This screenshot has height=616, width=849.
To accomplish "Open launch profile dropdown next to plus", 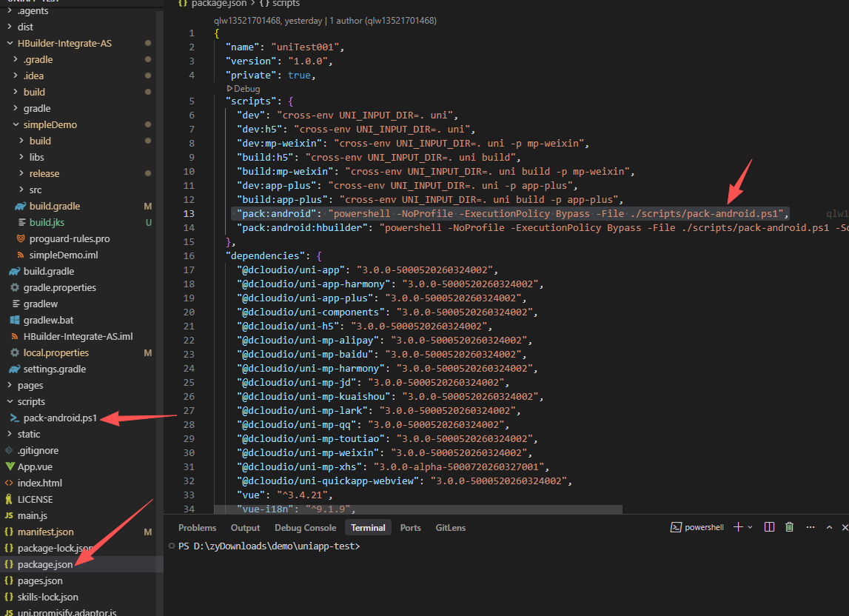I will (750, 527).
